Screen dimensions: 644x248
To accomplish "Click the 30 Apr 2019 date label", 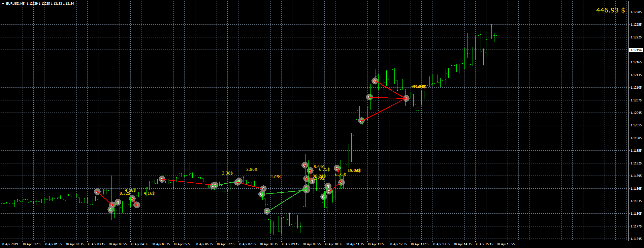I will pyautogui.click(x=9, y=244).
